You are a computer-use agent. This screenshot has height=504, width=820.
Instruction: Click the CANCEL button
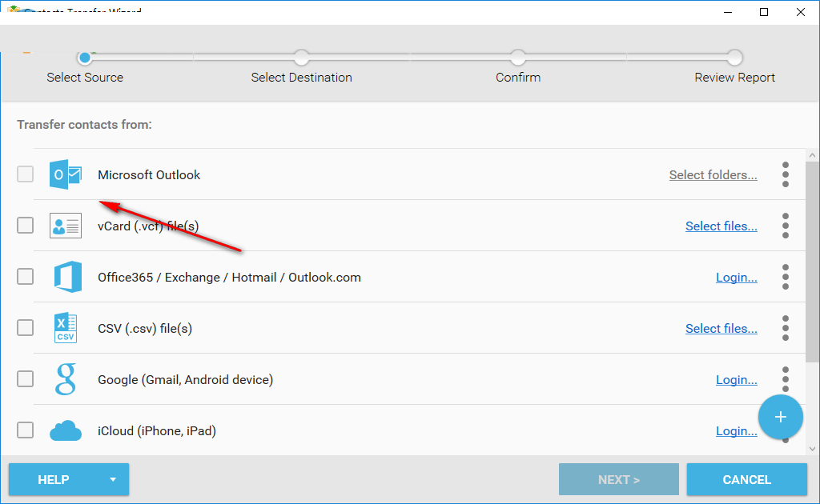(x=747, y=479)
